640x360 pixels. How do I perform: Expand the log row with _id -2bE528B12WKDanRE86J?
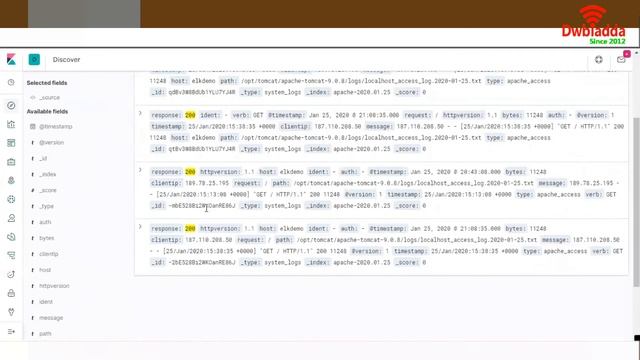pos(140,227)
